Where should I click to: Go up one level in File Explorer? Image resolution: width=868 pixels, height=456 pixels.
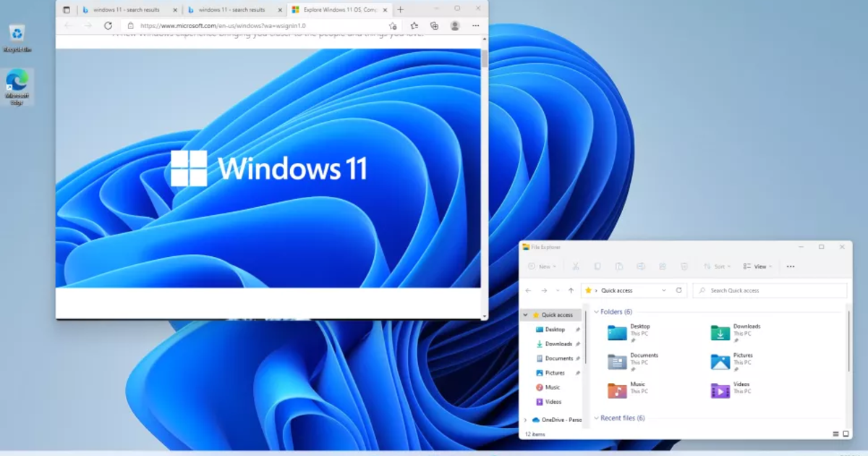(571, 290)
